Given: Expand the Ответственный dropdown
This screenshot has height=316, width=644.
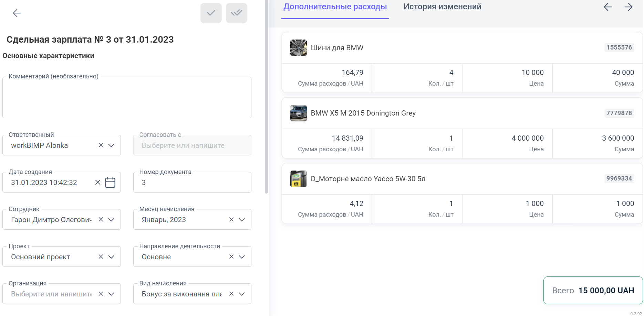Looking at the screenshot, I should pos(111,145).
